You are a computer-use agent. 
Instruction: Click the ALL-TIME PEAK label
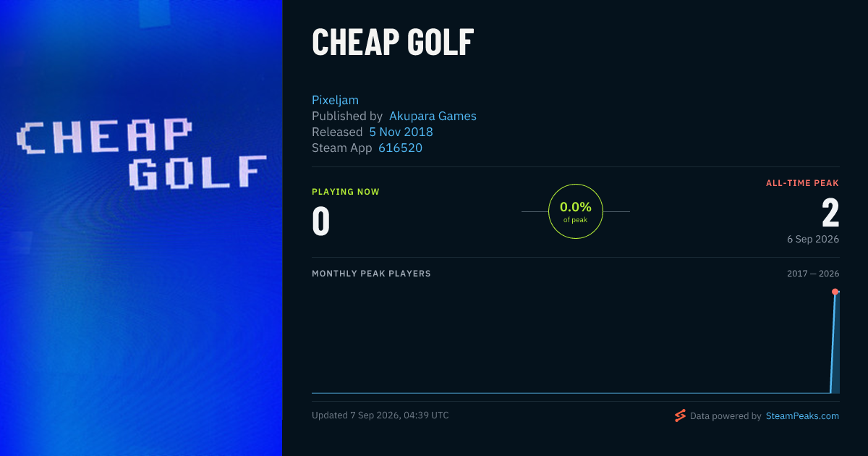coord(802,183)
